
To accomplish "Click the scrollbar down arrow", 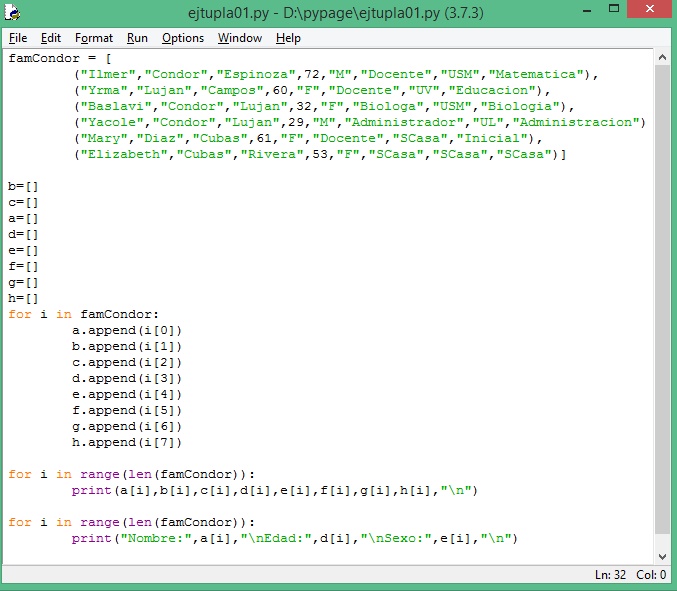I will 662,556.
